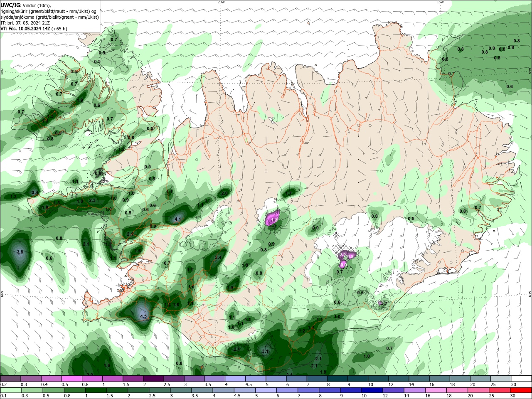Viewport: 532px width, 399px height.
Task: Click the bright pink 0.5 snow legend swatch
Action: [x=72, y=379]
